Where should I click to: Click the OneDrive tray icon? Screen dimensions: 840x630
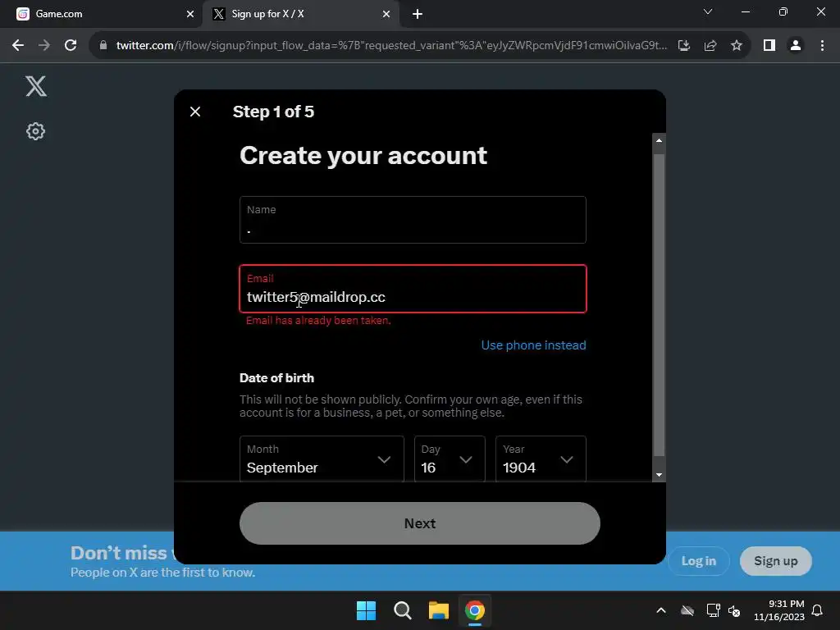tap(687, 610)
